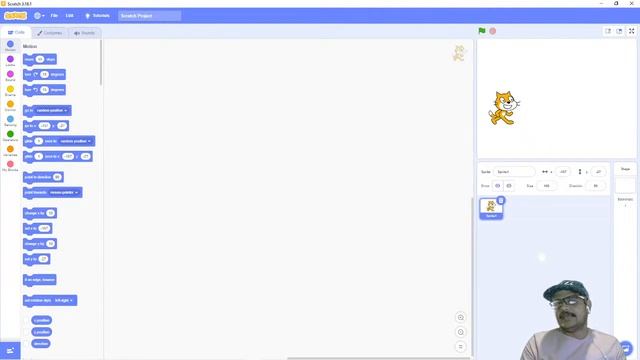Click the if on edge, bounce block
640x360 pixels.
(x=40, y=280)
